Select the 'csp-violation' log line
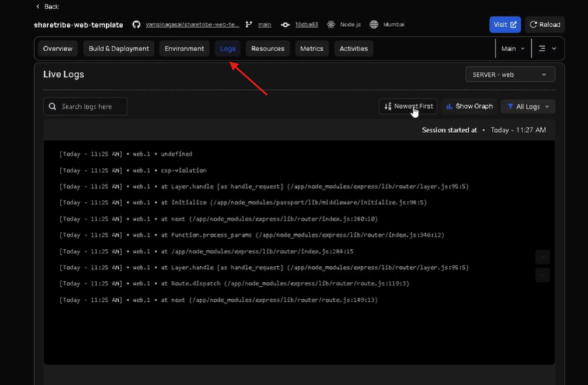The width and height of the screenshot is (588, 385). tap(132, 171)
